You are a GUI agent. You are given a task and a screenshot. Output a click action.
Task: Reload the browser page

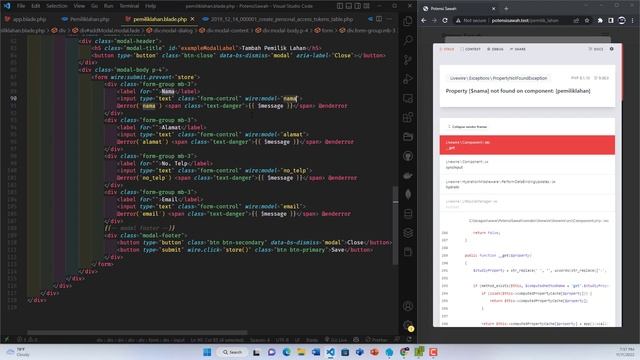pos(445,20)
